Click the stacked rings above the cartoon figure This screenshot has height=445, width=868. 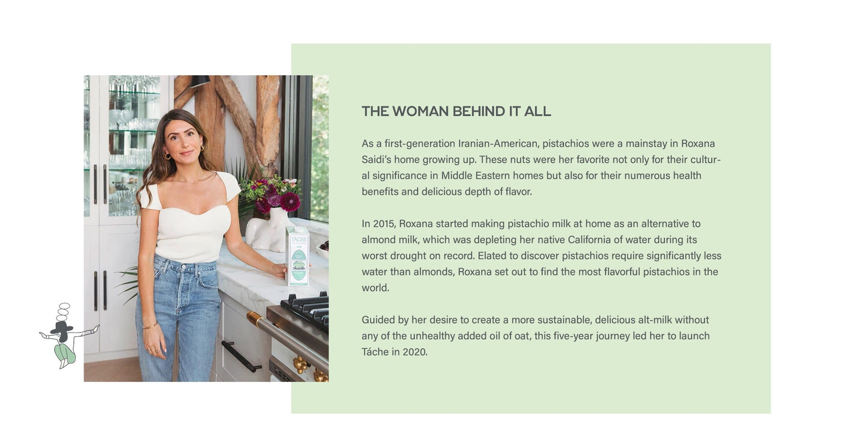click(63, 311)
